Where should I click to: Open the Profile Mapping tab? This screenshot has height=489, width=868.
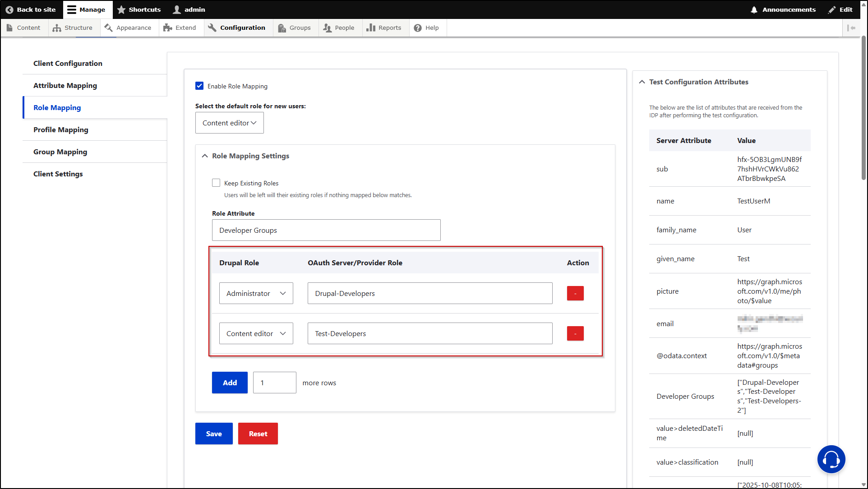(x=61, y=129)
